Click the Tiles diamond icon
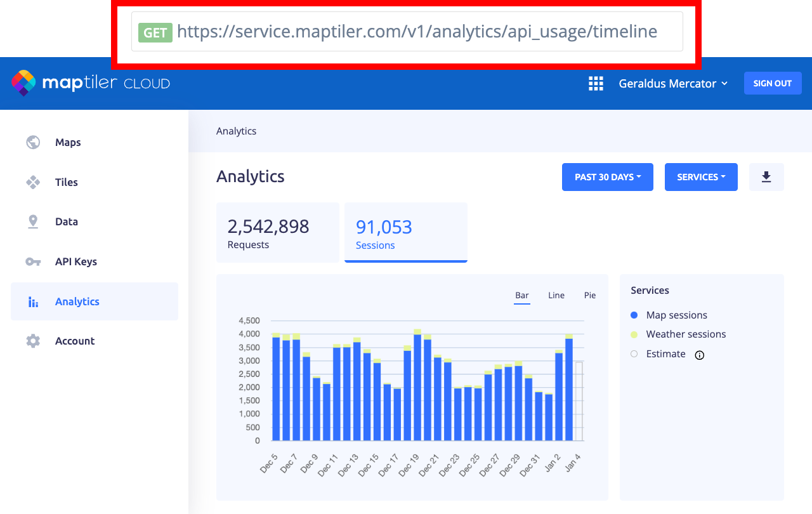The height and width of the screenshot is (514, 812). point(33,182)
